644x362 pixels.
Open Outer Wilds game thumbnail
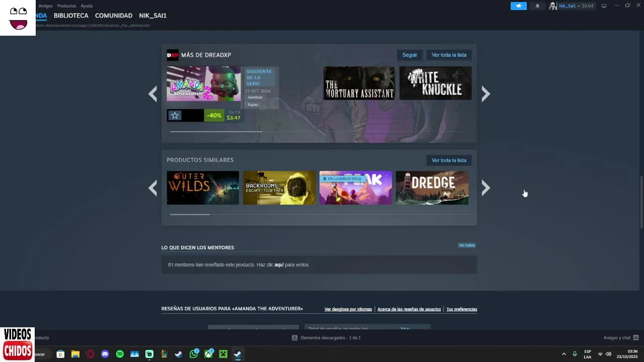click(x=203, y=188)
